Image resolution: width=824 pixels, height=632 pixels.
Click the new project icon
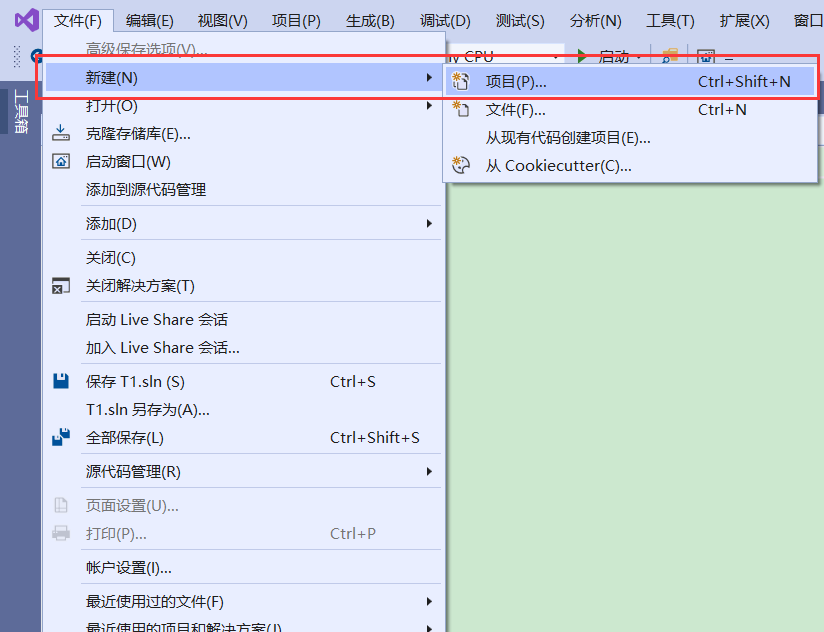461,81
